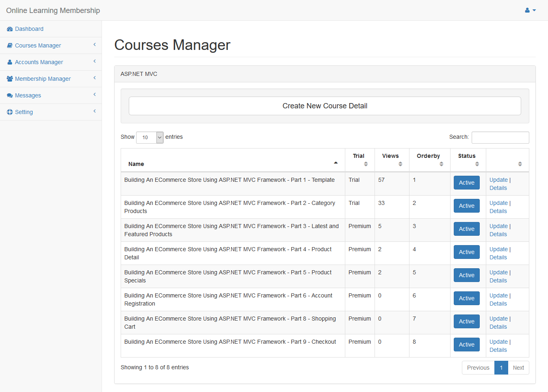Open Details link for Part 8 - Shopping Cart
This screenshot has height=392, width=548.
coord(498,327)
